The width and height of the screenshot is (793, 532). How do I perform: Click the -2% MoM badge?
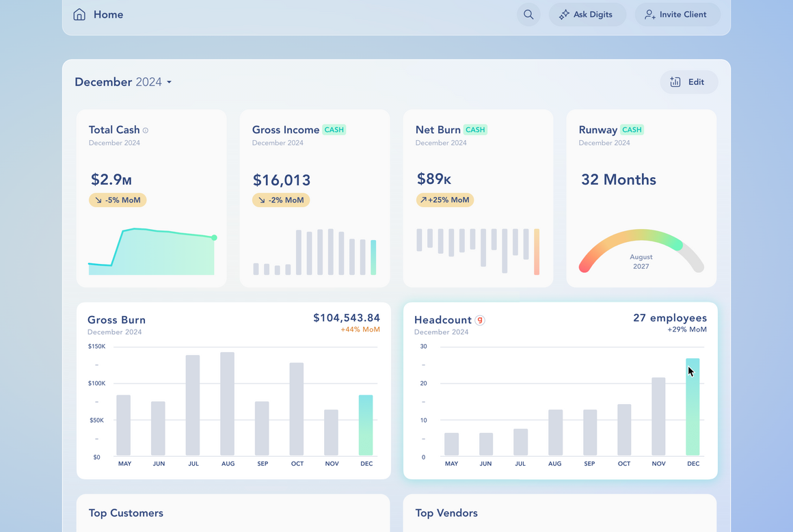[x=281, y=200]
